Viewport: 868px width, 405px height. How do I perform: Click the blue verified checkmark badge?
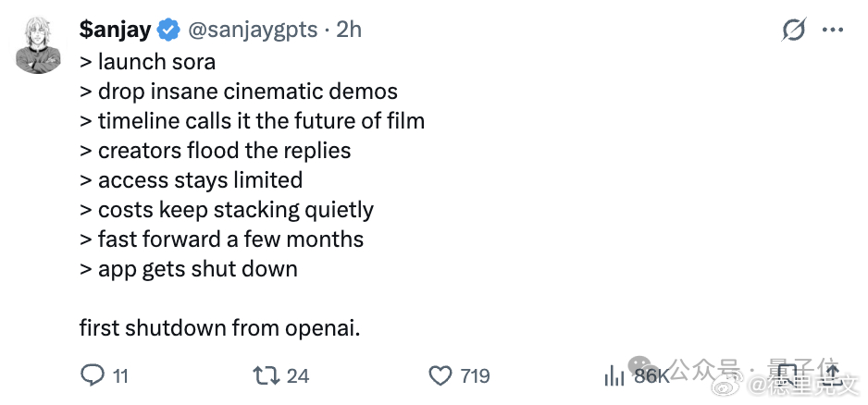tap(168, 31)
